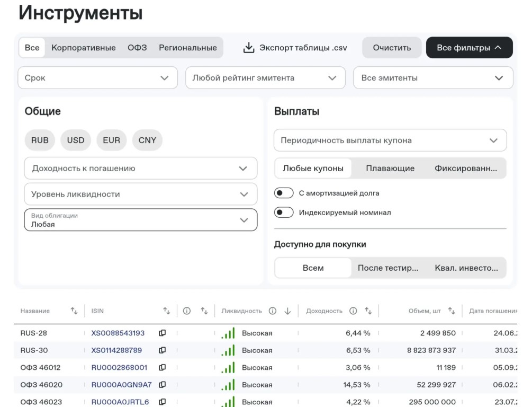Click the Очистить button
Screen dimensions: 532x407
(392, 48)
